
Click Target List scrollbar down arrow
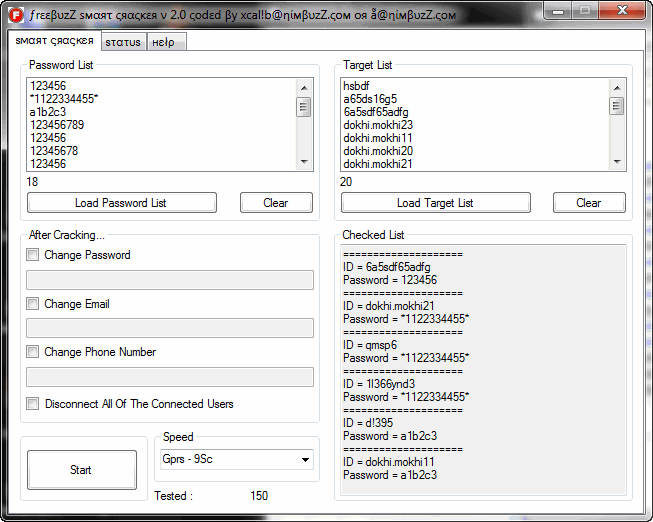(x=617, y=162)
